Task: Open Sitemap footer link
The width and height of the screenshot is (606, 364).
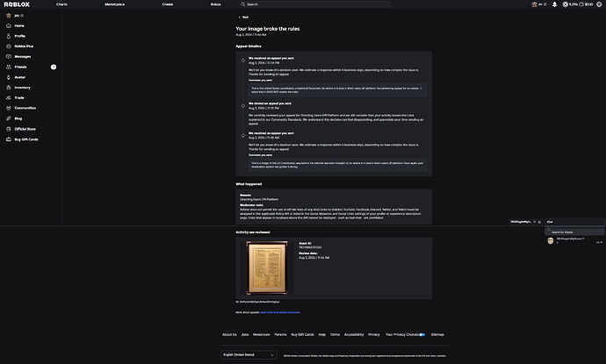Action: pyautogui.click(x=437, y=335)
